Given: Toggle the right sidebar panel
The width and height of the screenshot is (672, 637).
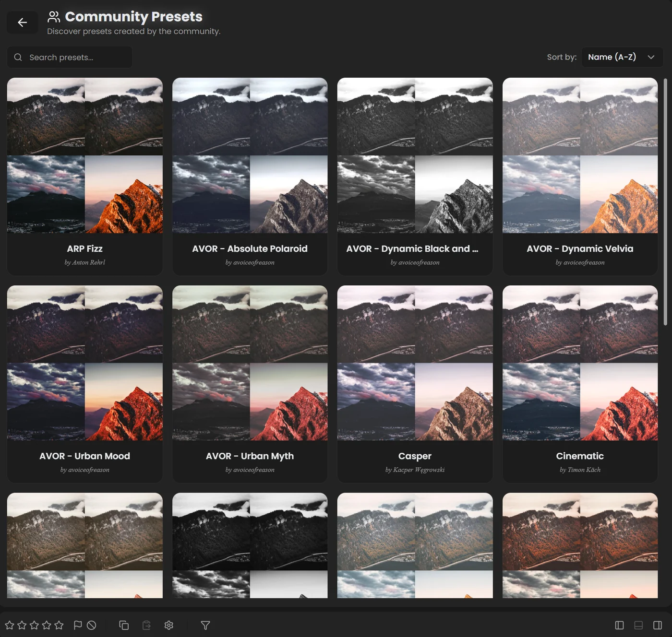Looking at the screenshot, I should pyautogui.click(x=658, y=625).
